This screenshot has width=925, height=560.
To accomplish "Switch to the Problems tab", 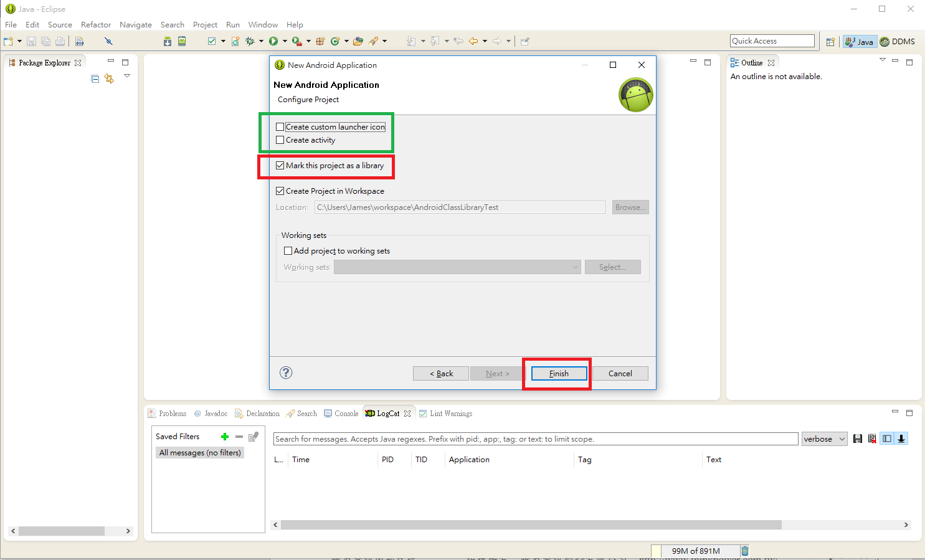I will 167,414.
